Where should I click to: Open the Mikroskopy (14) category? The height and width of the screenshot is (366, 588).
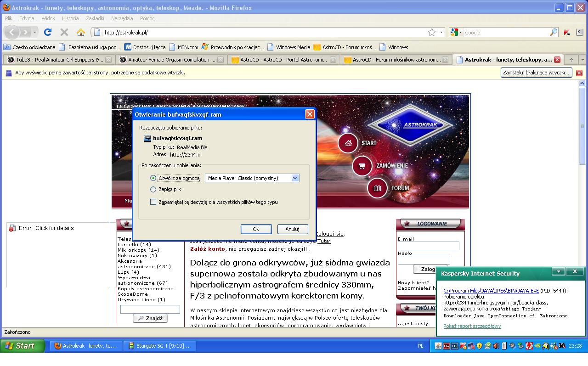point(138,250)
